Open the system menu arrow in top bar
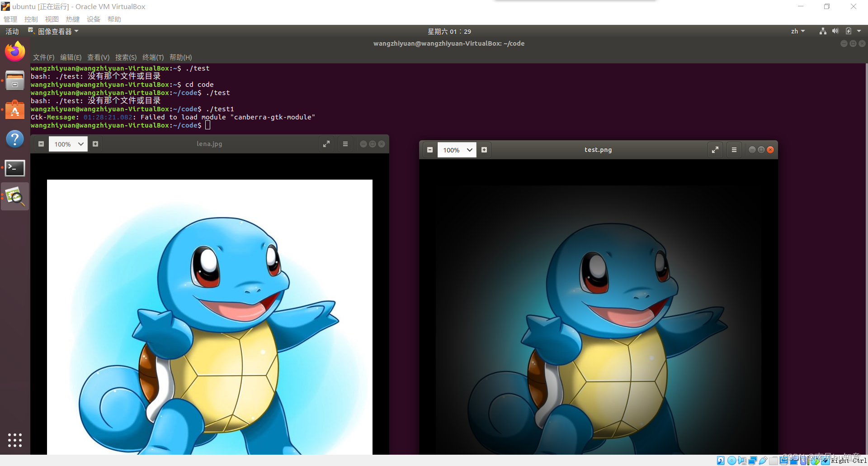The height and width of the screenshot is (466, 868). click(x=859, y=31)
